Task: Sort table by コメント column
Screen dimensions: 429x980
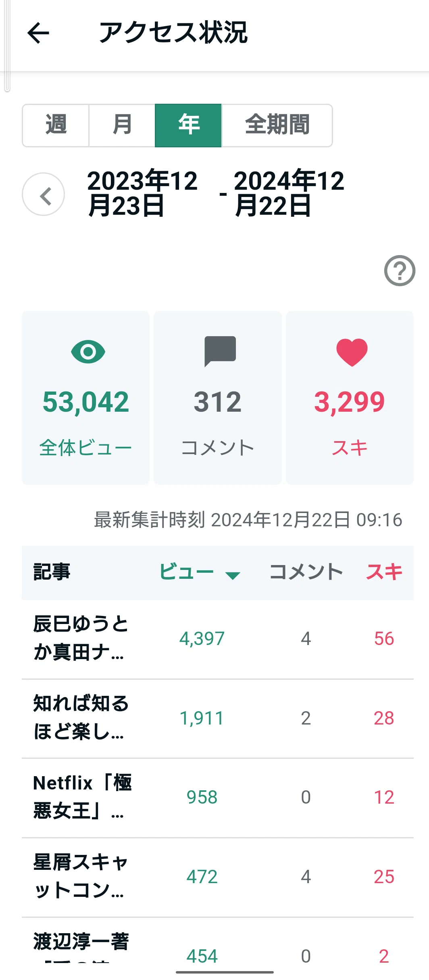Action: point(306,572)
